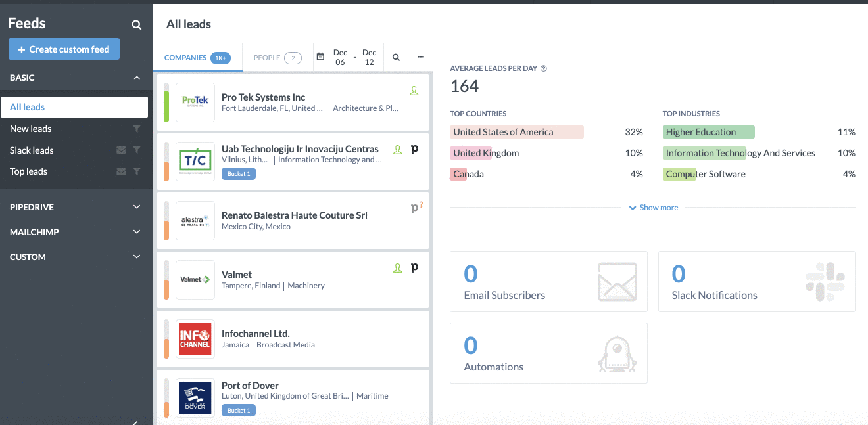Open the Email Subscribers card
This screenshot has width=868, height=425.
[x=549, y=281]
